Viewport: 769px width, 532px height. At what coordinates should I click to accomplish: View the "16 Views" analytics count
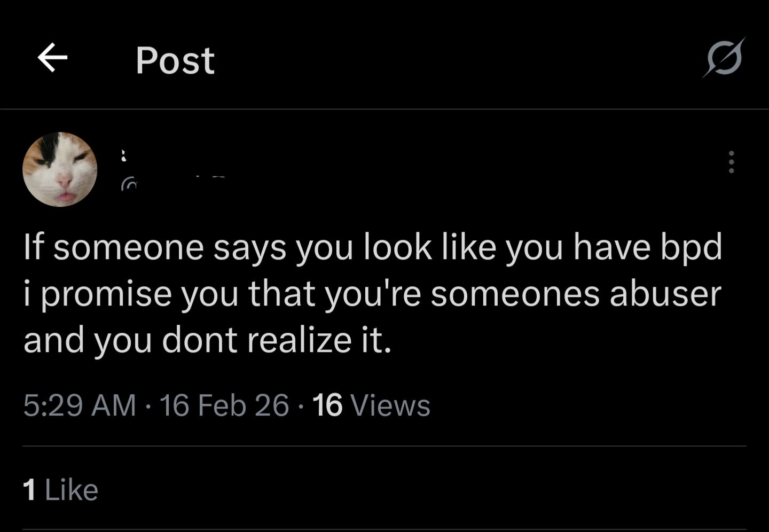coord(371,405)
